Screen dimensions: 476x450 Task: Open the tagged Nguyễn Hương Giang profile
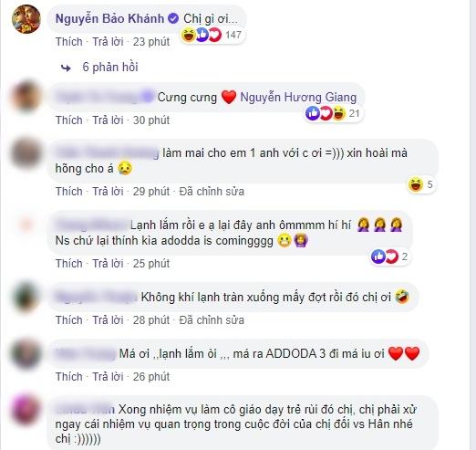[x=298, y=98]
